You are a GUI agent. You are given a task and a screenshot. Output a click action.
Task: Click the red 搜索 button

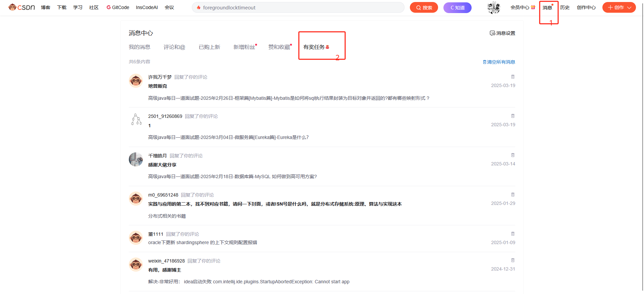424,7
